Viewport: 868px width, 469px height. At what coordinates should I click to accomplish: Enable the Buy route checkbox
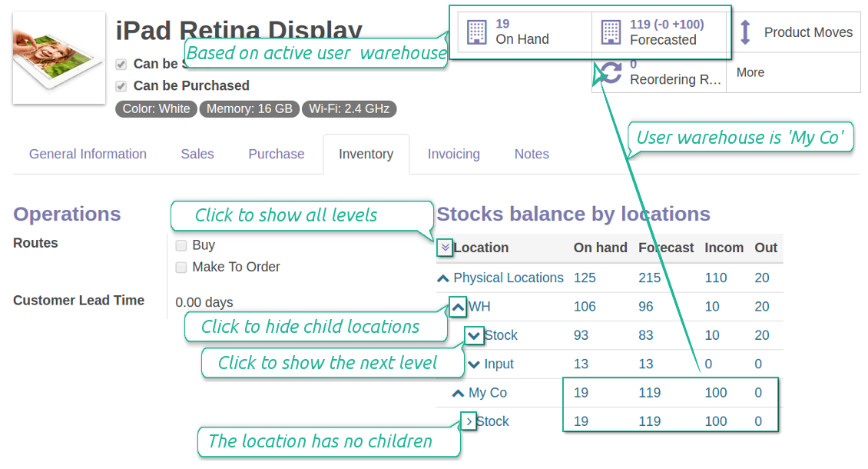click(181, 245)
